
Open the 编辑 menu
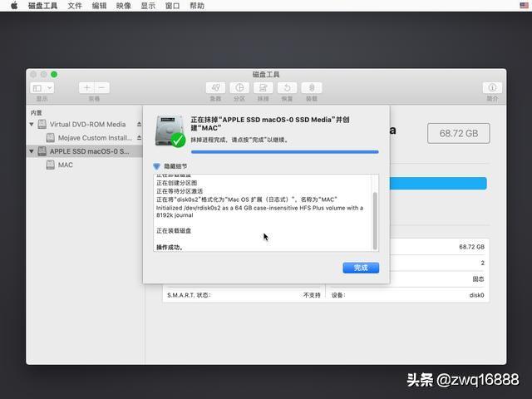tap(99, 6)
